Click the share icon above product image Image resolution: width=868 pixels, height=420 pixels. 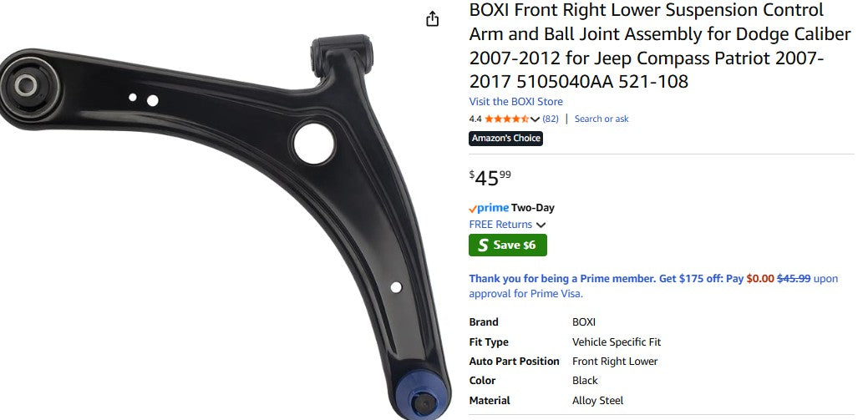coord(433,19)
